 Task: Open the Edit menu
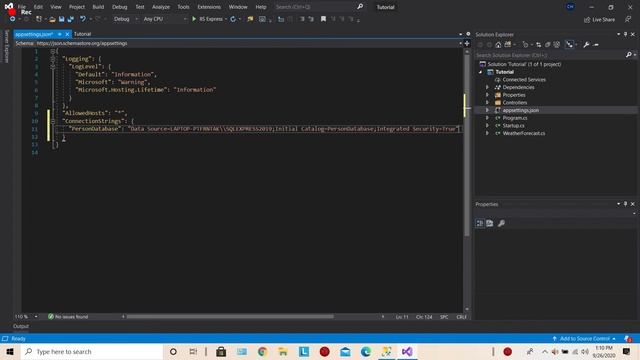pyautogui.click(x=38, y=7)
